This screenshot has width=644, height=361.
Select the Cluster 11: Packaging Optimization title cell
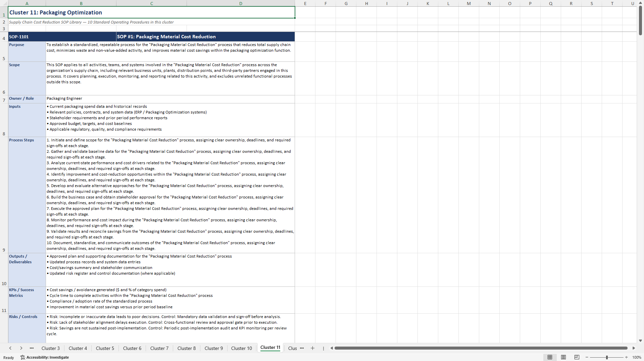coord(151,12)
